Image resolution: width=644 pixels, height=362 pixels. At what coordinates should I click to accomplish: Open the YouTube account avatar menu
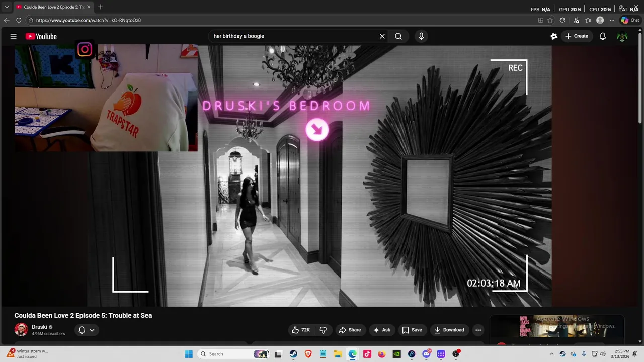pyautogui.click(x=622, y=36)
